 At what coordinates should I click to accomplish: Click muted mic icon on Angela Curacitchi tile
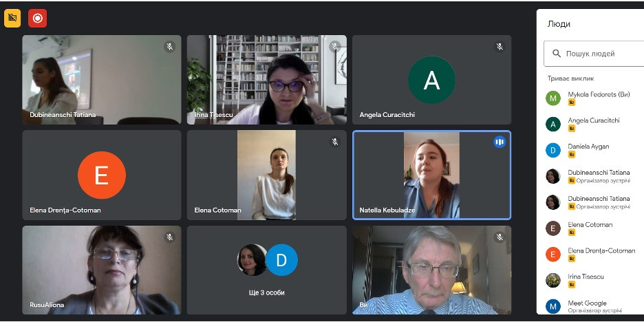500,46
